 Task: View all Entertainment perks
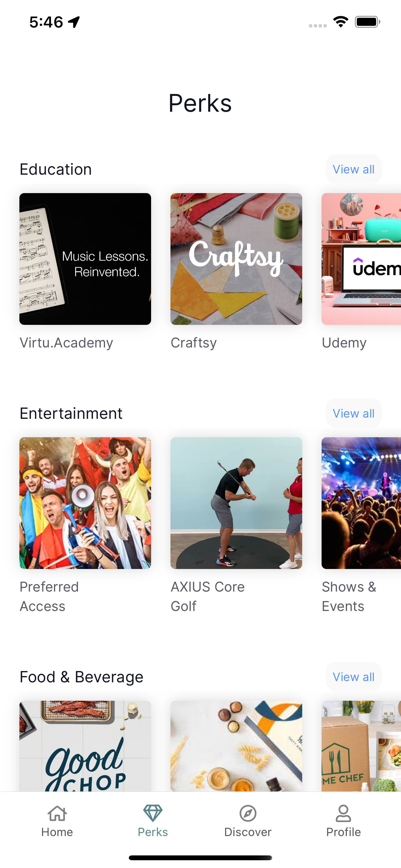pyautogui.click(x=354, y=413)
